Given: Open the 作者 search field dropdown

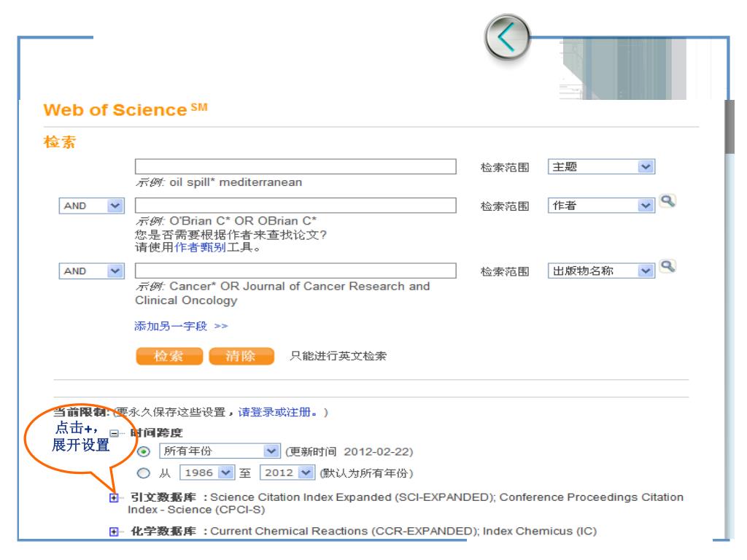Looking at the screenshot, I should click(x=601, y=205).
